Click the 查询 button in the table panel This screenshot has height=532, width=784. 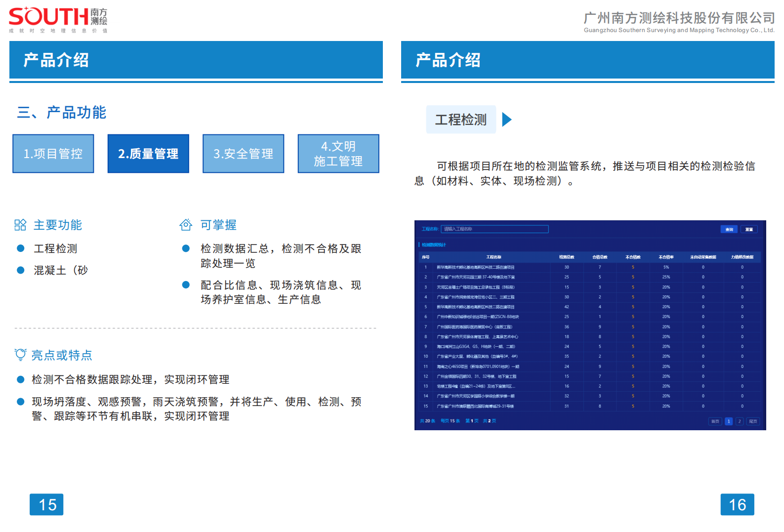pyautogui.click(x=729, y=229)
